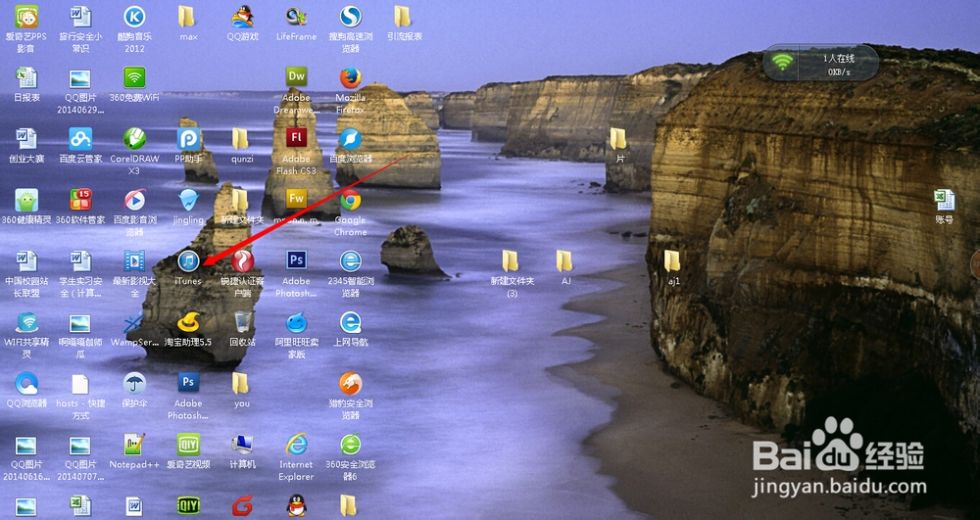The height and width of the screenshot is (520, 980).
Task: Open the iTunes desktop shortcut
Action: click(188, 260)
